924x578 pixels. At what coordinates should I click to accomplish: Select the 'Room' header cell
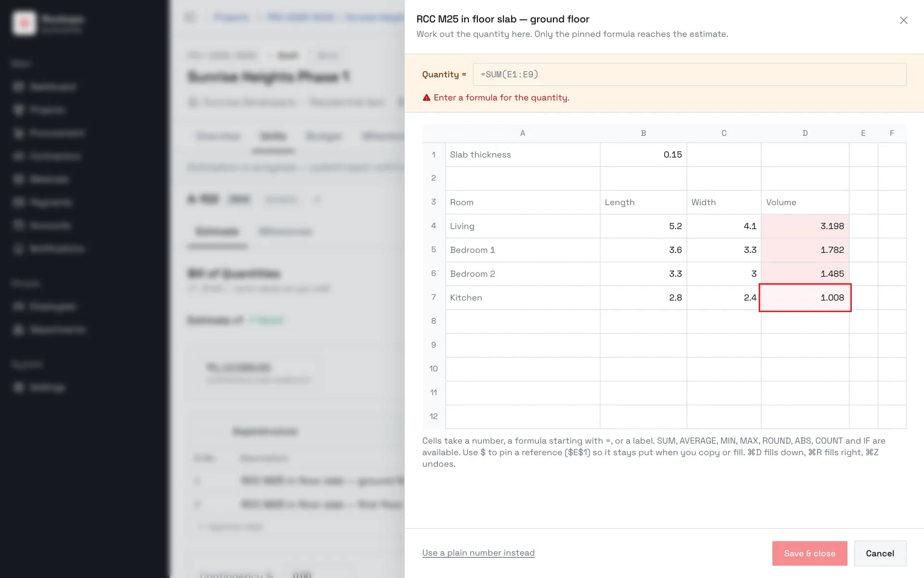click(x=523, y=202)
